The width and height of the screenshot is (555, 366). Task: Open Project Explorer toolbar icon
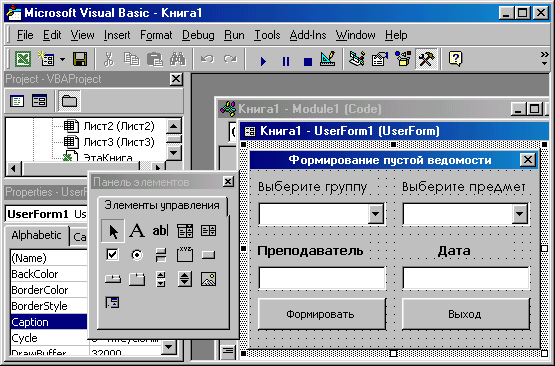(357, 59)
